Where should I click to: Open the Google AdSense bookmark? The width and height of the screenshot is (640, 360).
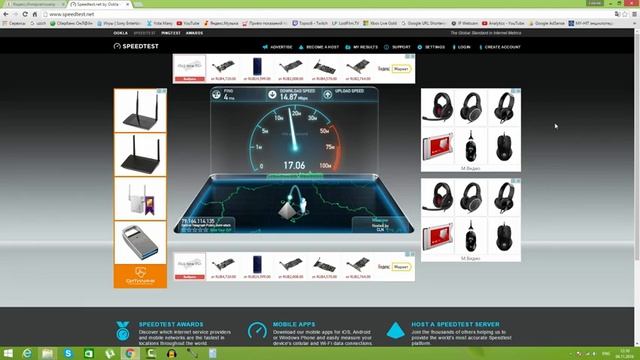(x=547, y=23)
